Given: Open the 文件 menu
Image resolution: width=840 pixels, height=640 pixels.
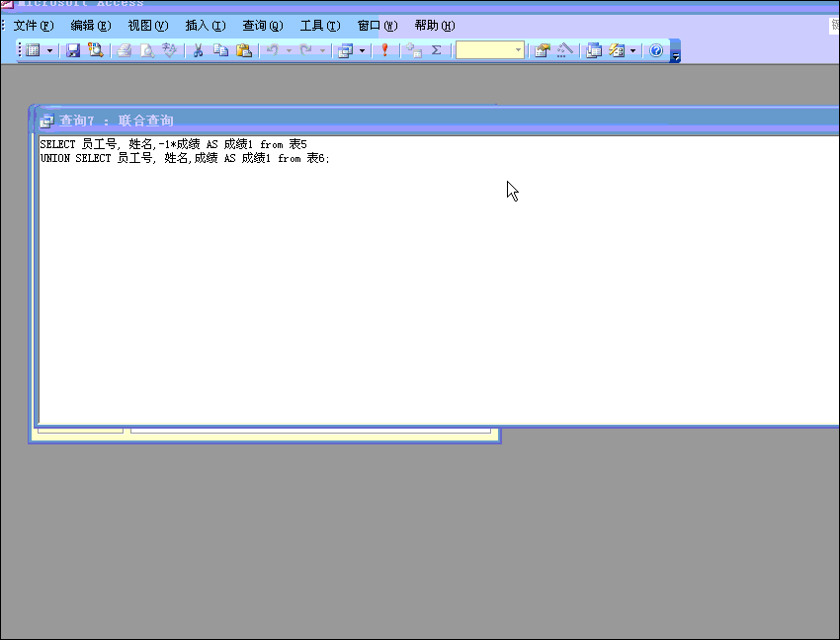Looking at the screenshot, I should click(x=33, y=26).
